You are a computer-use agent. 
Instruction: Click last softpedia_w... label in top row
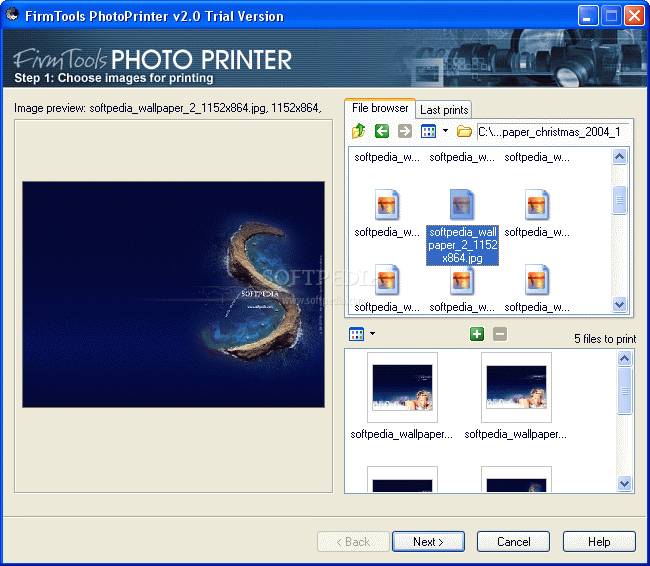pyautogui.click(x=537, y=157)
